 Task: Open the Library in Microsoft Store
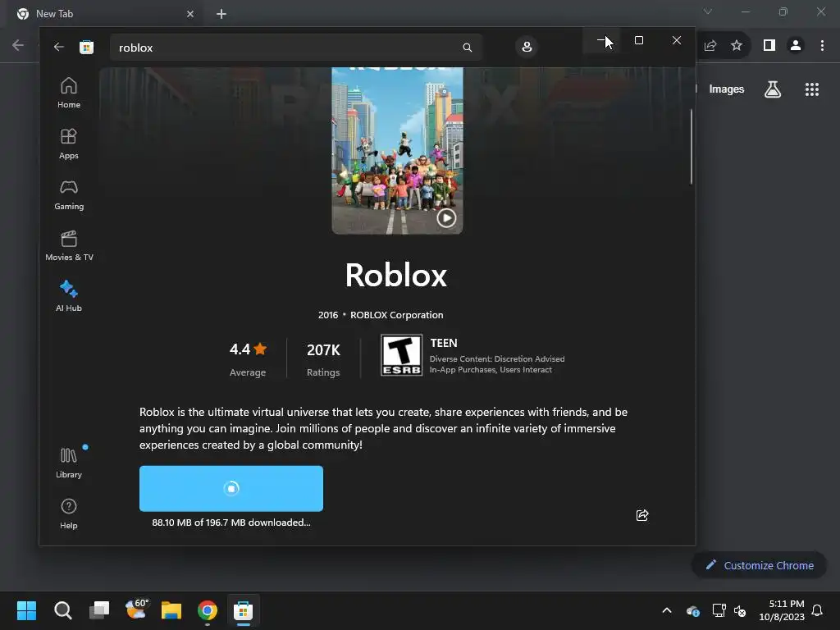click(69, 463)
